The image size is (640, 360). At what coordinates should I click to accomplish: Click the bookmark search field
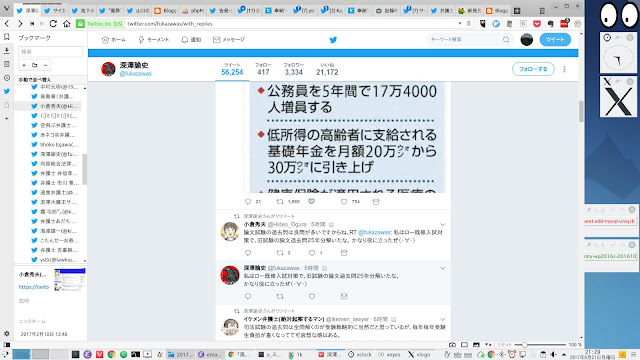click(51, 52)
